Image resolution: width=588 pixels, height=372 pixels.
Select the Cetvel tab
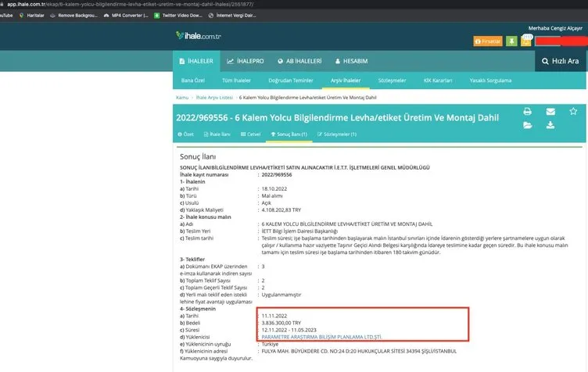tap(250, 134)
